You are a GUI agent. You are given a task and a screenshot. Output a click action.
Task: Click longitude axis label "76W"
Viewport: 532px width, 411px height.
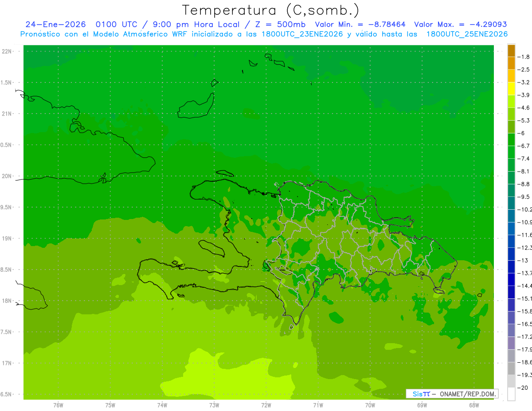(58, 405)
